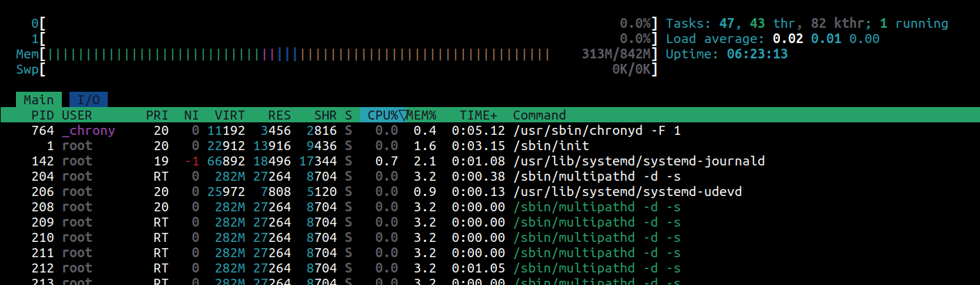Click the 313M/842M memory value

pyautogui.click(x=616, y=54)
